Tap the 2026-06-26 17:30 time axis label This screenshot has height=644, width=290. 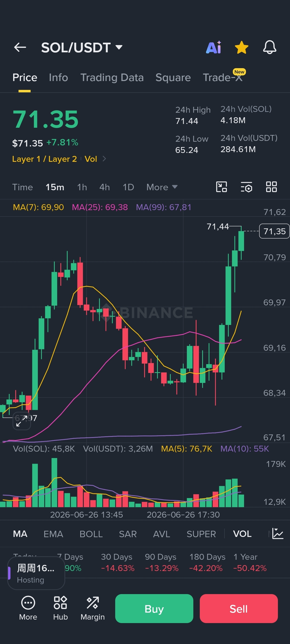(x=183, y=515)
